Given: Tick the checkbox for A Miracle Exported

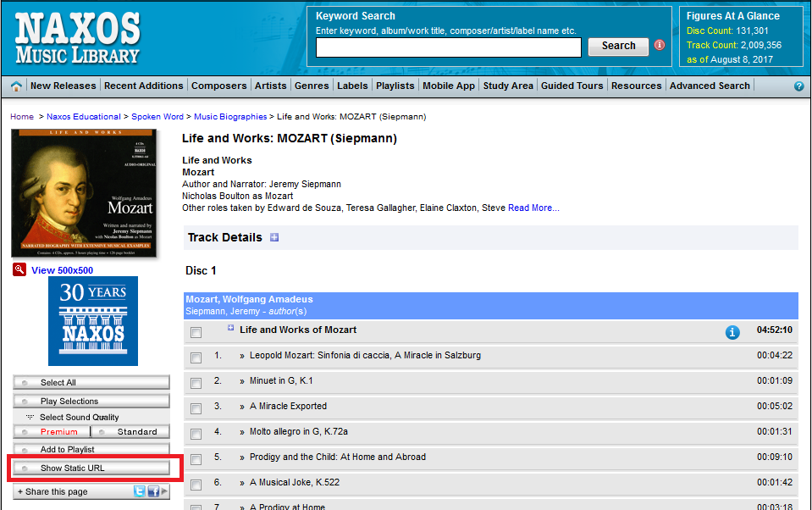Looking at the screenshot, I should [196, 408].
